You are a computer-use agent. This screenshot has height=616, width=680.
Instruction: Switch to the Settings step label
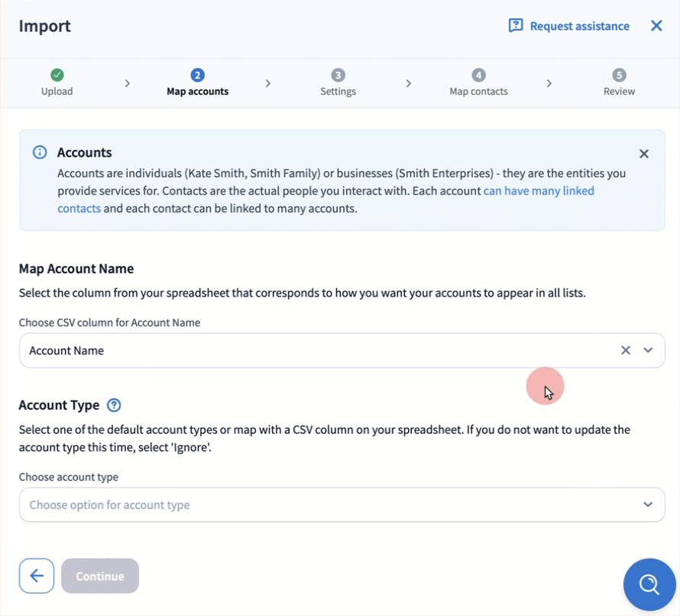tap(338, 92)
